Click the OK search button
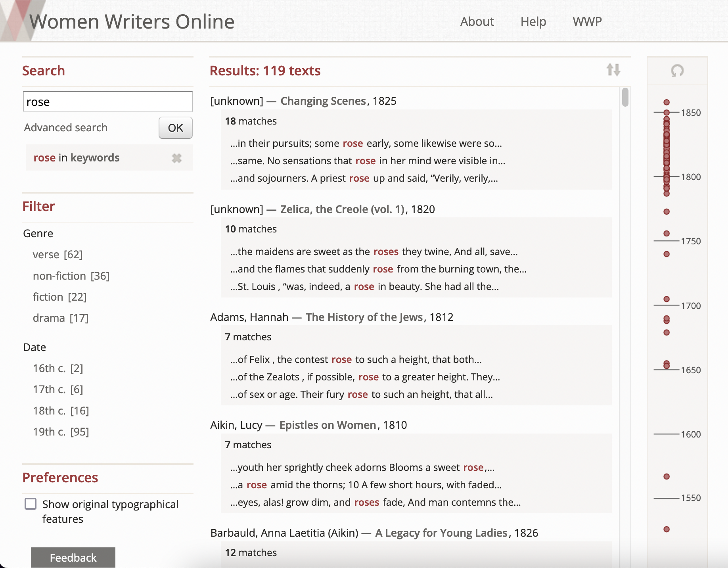The width and height of the screenshot is (728, 568). coord(176,128)
